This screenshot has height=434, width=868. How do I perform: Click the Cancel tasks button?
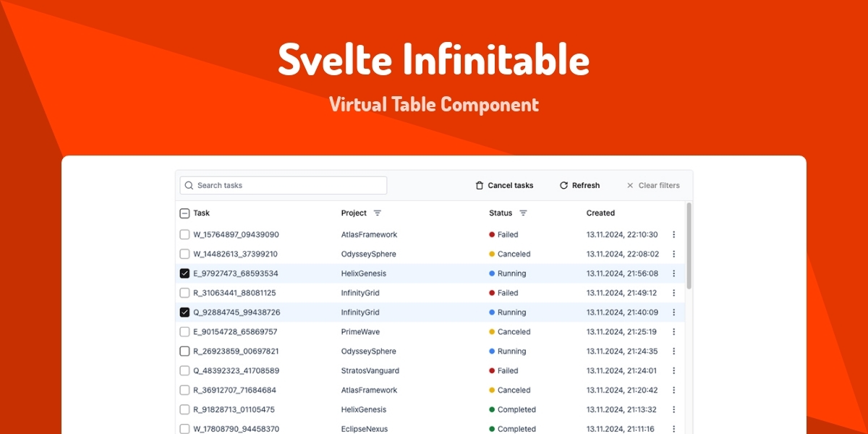click(x=504, y=185)
